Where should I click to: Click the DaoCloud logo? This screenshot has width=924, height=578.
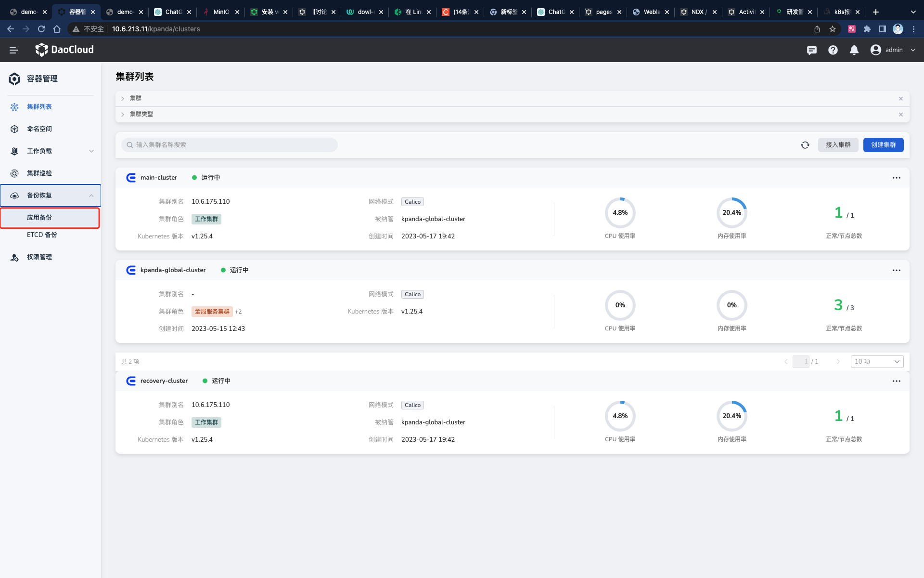[x=64, y=50]
